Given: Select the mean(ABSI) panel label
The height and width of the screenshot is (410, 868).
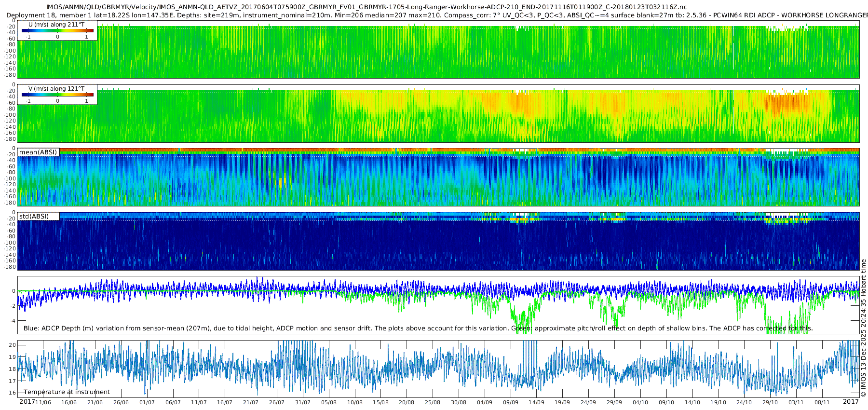Looking at the screenshot, I should pyautogui.click(x=39, y=152).
